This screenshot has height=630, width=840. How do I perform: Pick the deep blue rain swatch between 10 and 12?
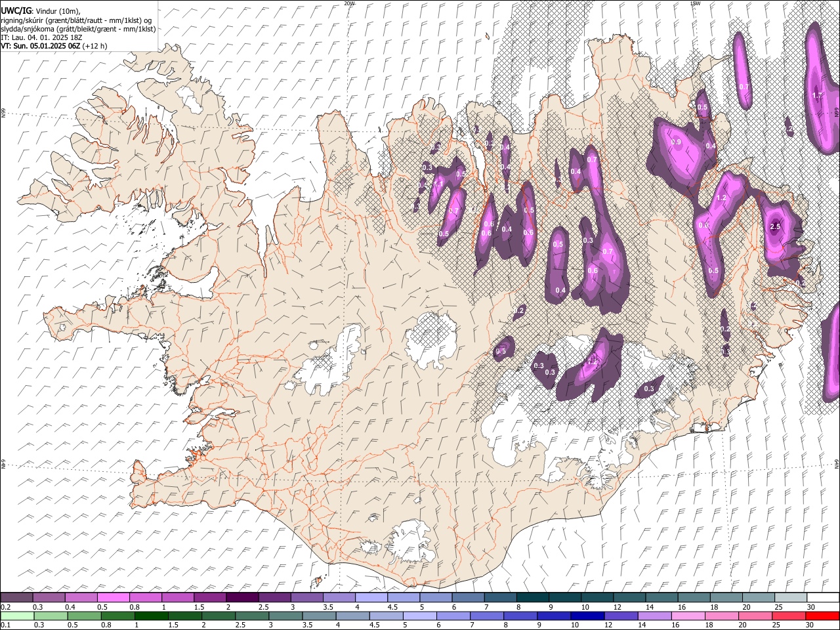(587, 616)
